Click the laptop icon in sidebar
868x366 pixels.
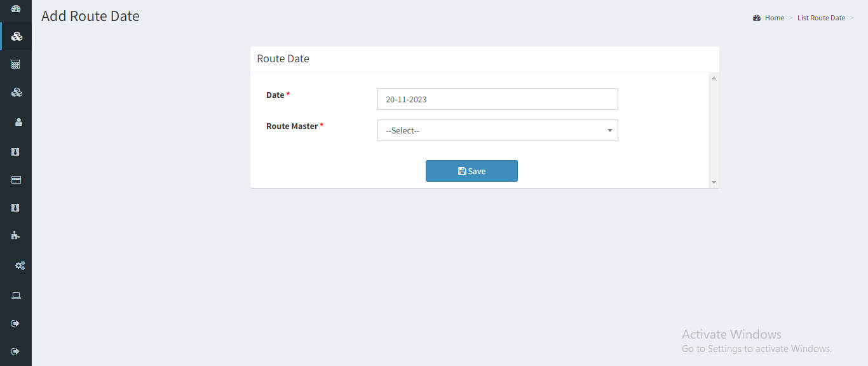click(x=17, y=295)
